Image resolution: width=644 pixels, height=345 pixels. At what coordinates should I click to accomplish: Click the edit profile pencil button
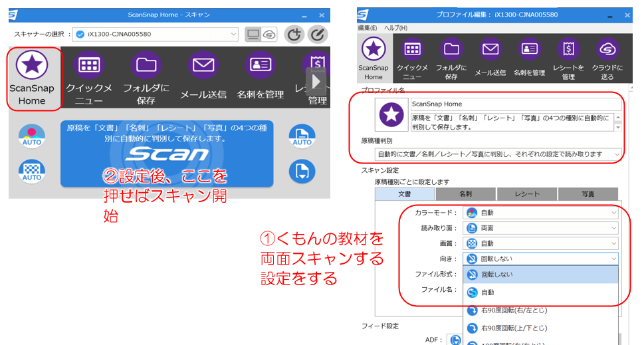tap(318, 35)
